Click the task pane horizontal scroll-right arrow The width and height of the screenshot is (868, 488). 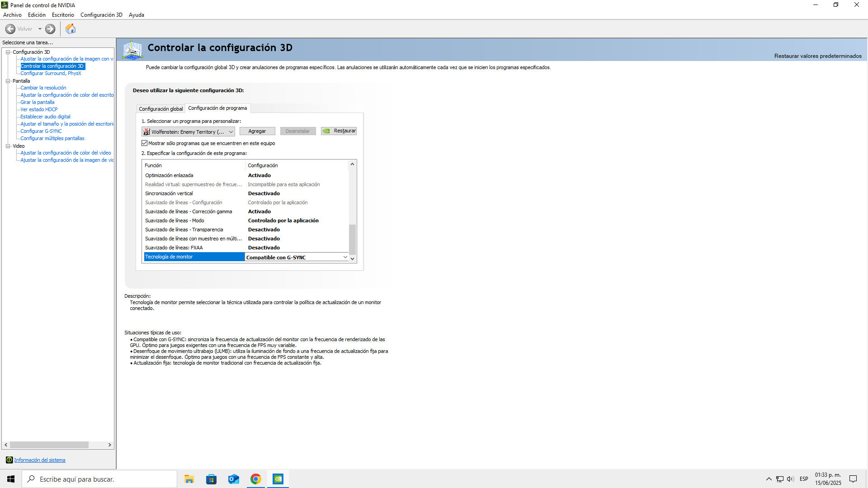(x=110, y=445)
